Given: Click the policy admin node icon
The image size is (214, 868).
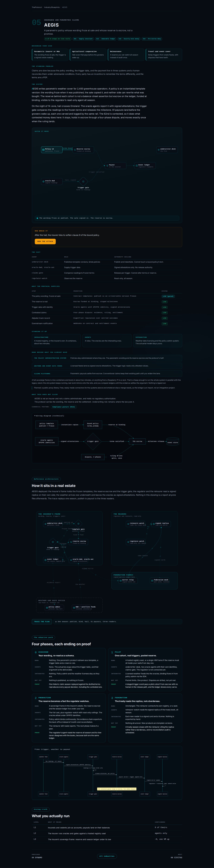Looking at the screenshot, I should pyautogui.click(x=47, y=608).
